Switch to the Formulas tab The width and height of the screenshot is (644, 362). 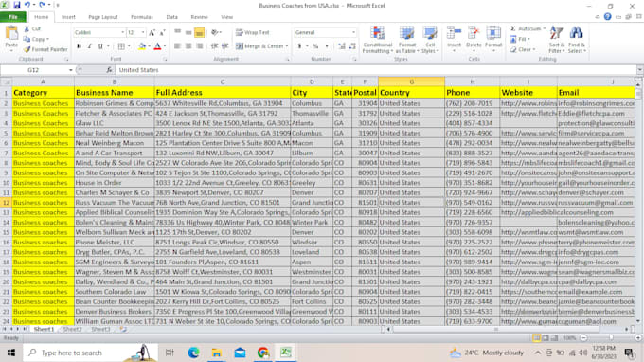[x=142, y=17]
